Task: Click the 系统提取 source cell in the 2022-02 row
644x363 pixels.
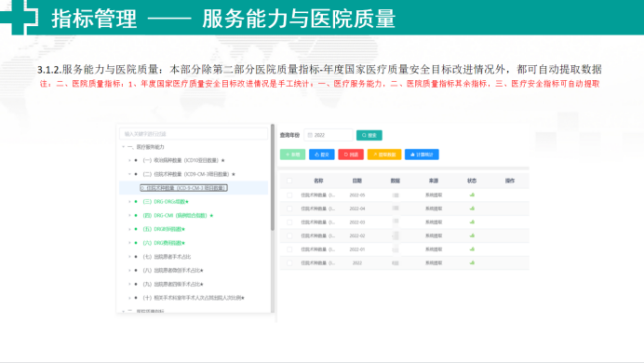Action: pos(434,235)
